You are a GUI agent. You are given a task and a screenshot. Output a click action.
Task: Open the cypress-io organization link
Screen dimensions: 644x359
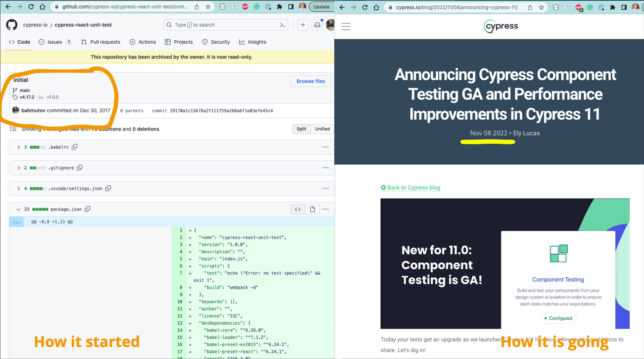coord(36,25)
